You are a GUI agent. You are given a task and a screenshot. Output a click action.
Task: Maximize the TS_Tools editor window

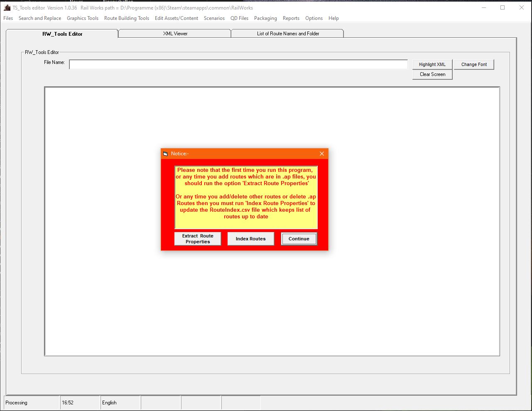503,7
